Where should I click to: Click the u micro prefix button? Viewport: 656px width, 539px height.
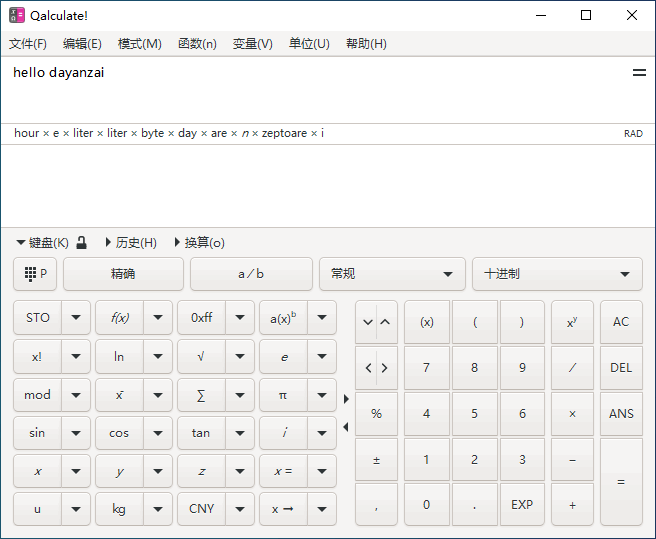pyautogui.click(x=38, y=509)
